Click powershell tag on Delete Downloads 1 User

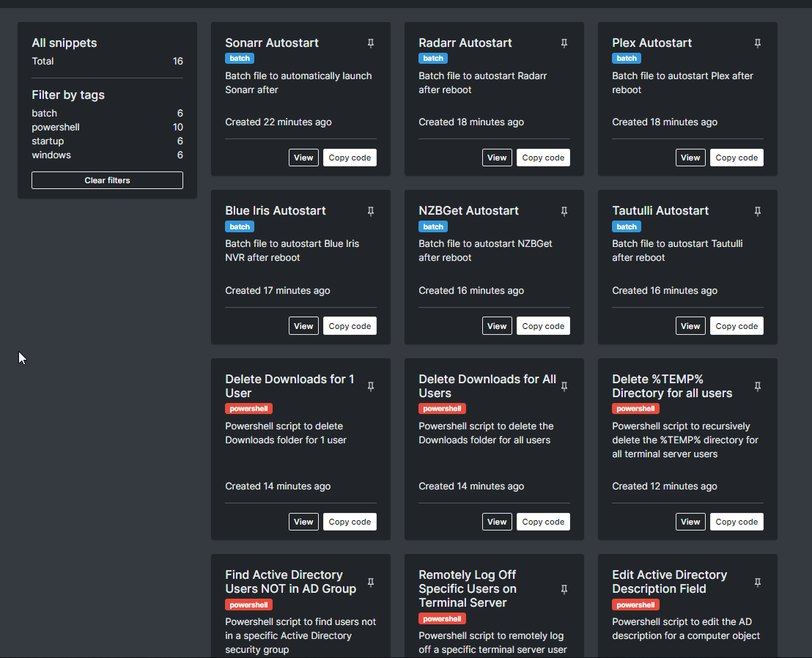248,408
